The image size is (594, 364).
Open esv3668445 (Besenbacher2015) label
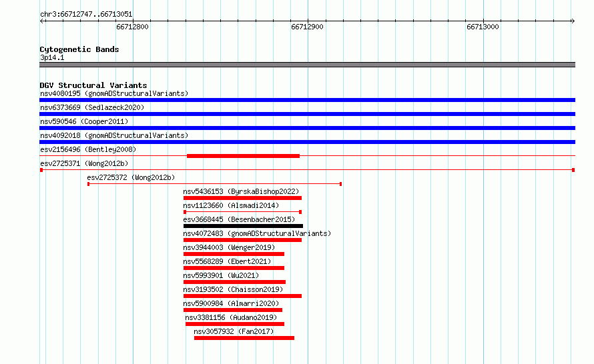(x=239, y=219)
